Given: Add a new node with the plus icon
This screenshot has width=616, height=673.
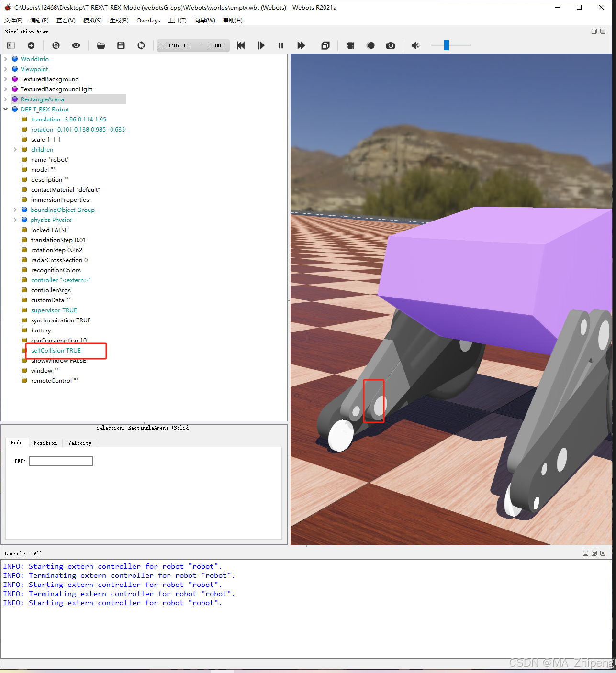Looking at the screenshot, I should point(31,45).
